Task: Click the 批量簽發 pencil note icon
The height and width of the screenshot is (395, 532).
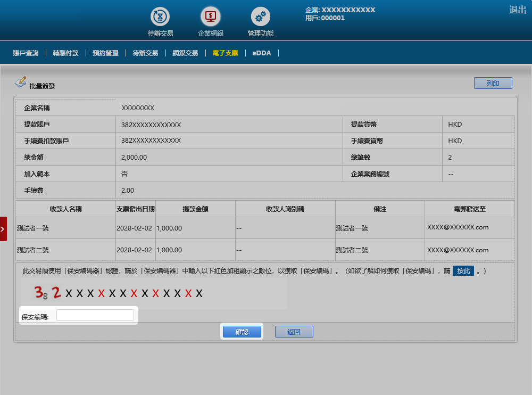Action: point(20,82)
